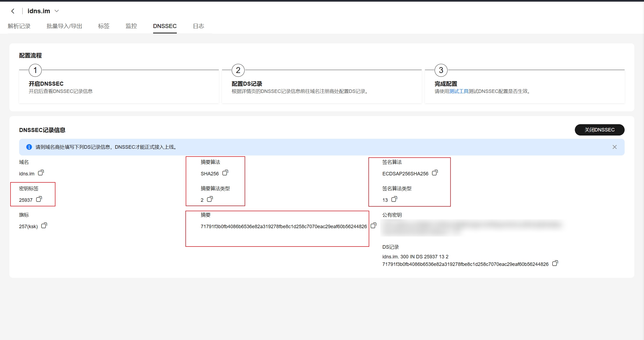The image size is (644, 340).
Task: Switch to the 监控 tab
Action: (x=131, y=26)
